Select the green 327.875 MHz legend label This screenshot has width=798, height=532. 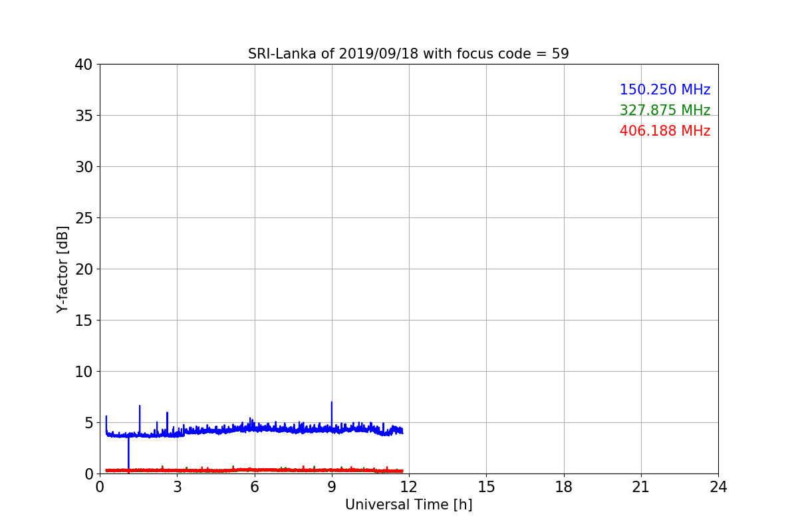click(x=665, y=110)
